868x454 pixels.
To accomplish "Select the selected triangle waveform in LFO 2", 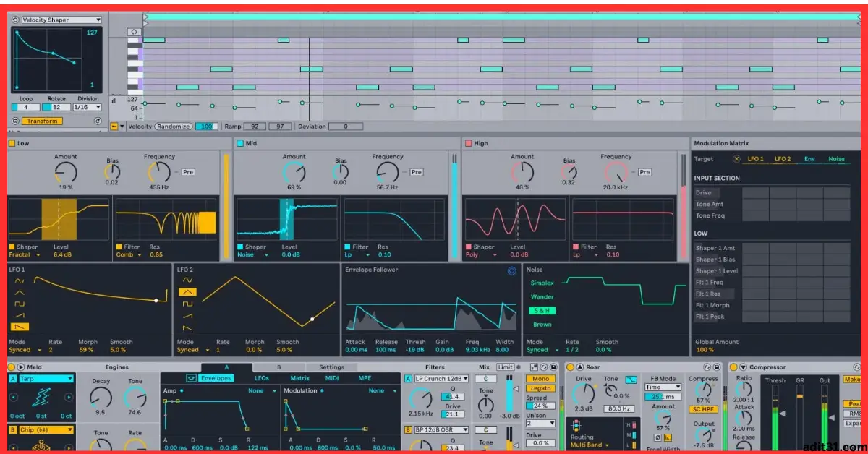I will click(x=187, y=291).
